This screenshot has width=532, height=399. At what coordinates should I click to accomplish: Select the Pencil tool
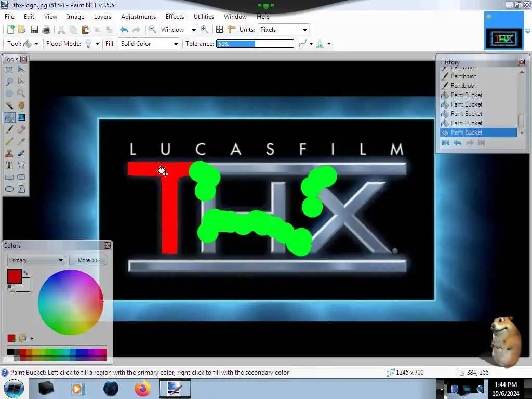[x=9, y=141]
